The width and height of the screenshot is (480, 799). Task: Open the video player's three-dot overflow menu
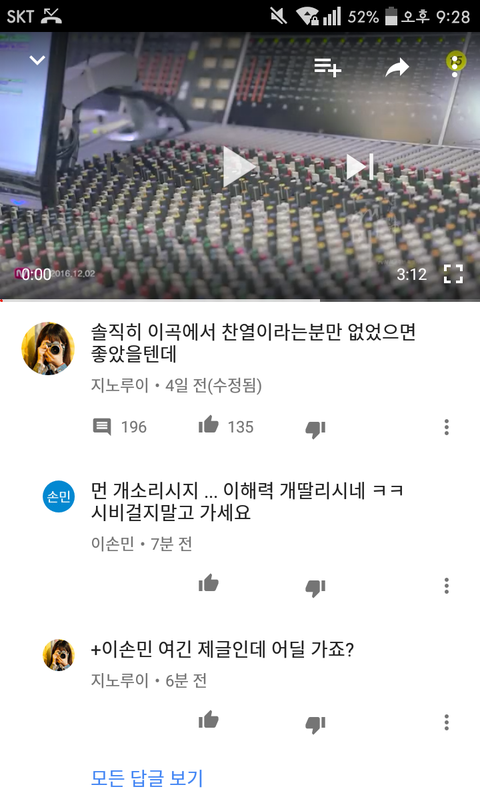(x=455, y=66)
